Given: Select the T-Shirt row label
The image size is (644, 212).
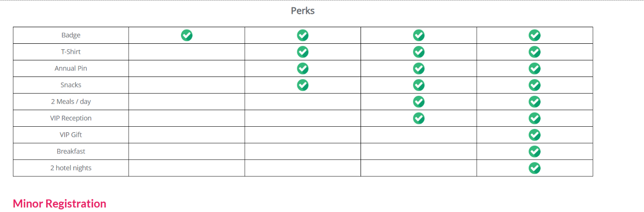Looking at the screenshot, I should pyautogui.click(x=71, y=52).
